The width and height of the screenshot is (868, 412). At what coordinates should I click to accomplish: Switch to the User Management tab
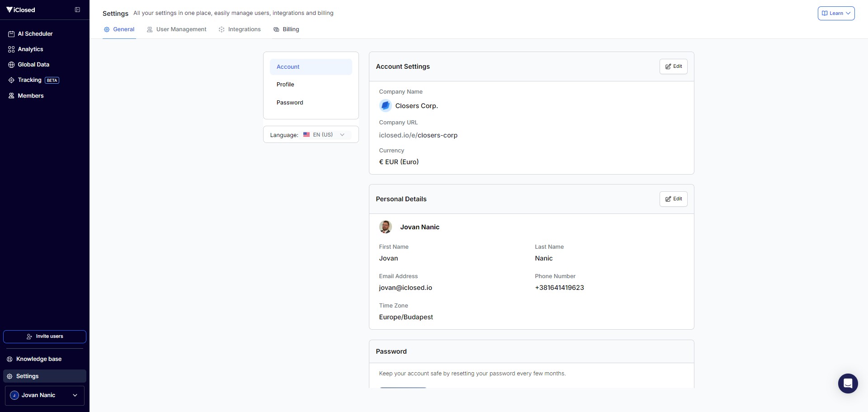pos(177,29)
